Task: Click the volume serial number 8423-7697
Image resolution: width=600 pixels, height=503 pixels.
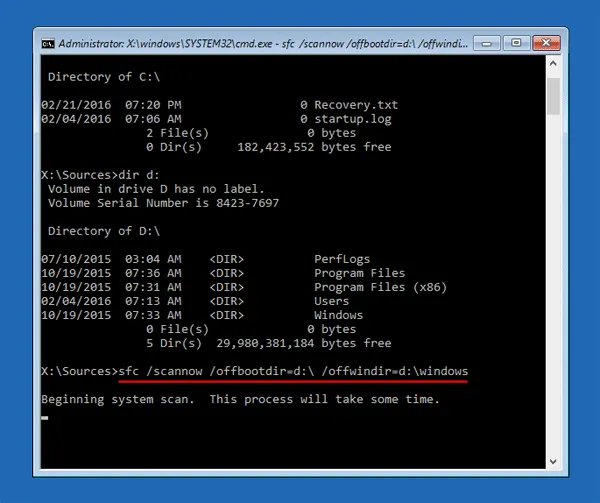Action: tap(248, 203)
